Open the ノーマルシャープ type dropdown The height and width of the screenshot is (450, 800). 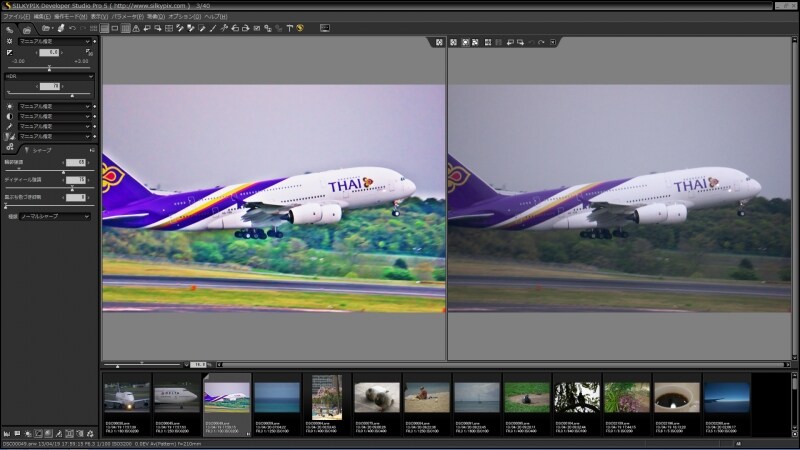54,216
